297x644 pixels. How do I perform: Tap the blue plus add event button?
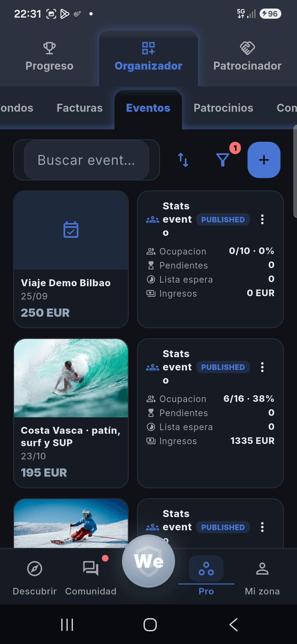click(x=264, y=160)
